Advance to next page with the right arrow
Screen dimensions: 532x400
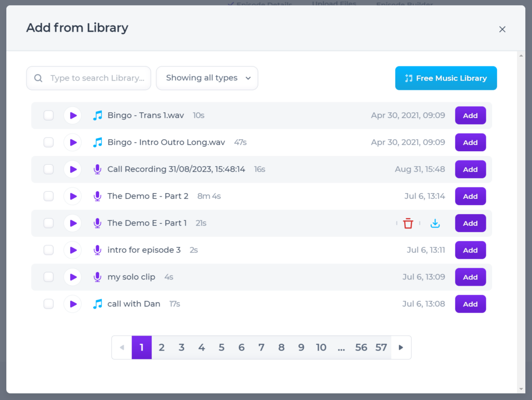(x=401, y=347)
